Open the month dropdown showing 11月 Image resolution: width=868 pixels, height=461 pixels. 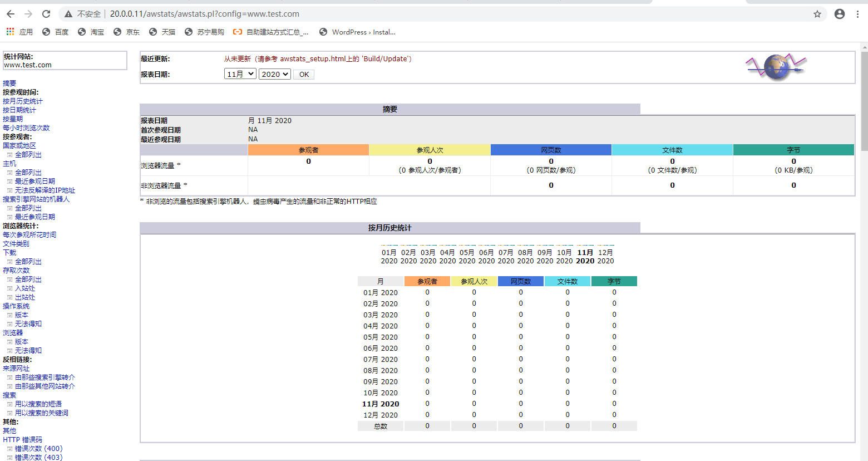pos(240,74)
